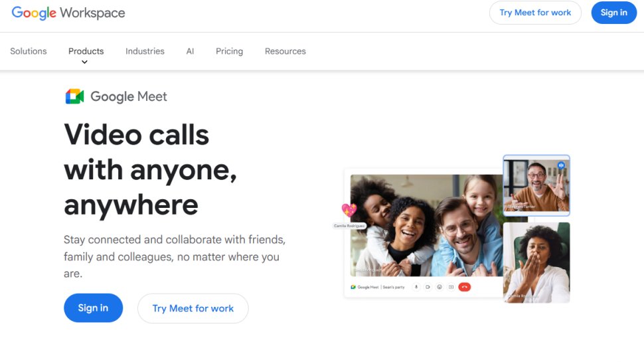Click Sign in below the description text

point(93,308)
